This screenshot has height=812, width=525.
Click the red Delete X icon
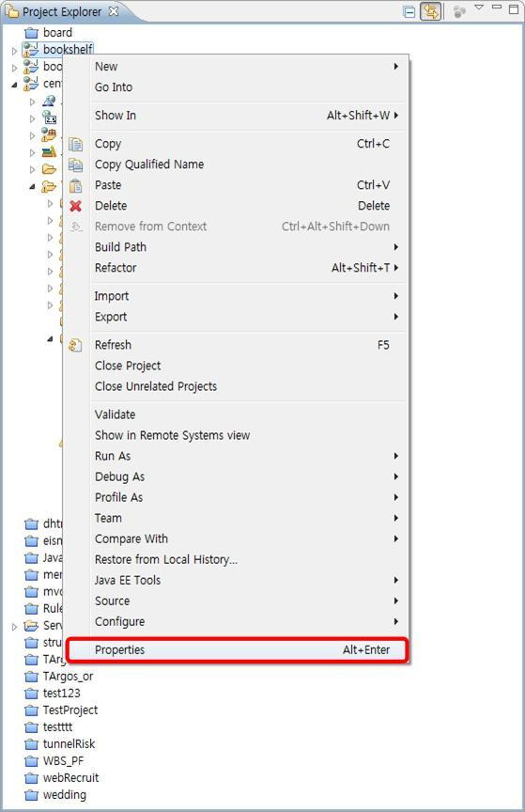[x=75, y=206]
